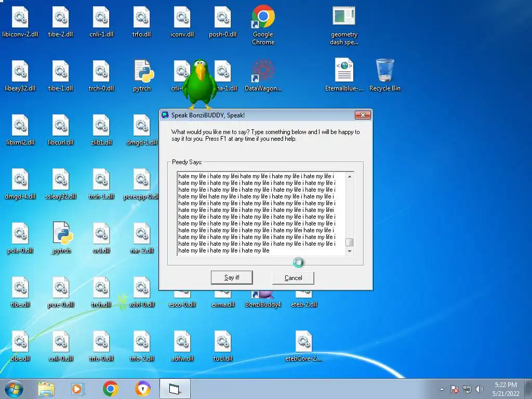Viewport: 532px width, 399px height.
Task: Select the libxml2.dll file icon
Action: point(20,129)
